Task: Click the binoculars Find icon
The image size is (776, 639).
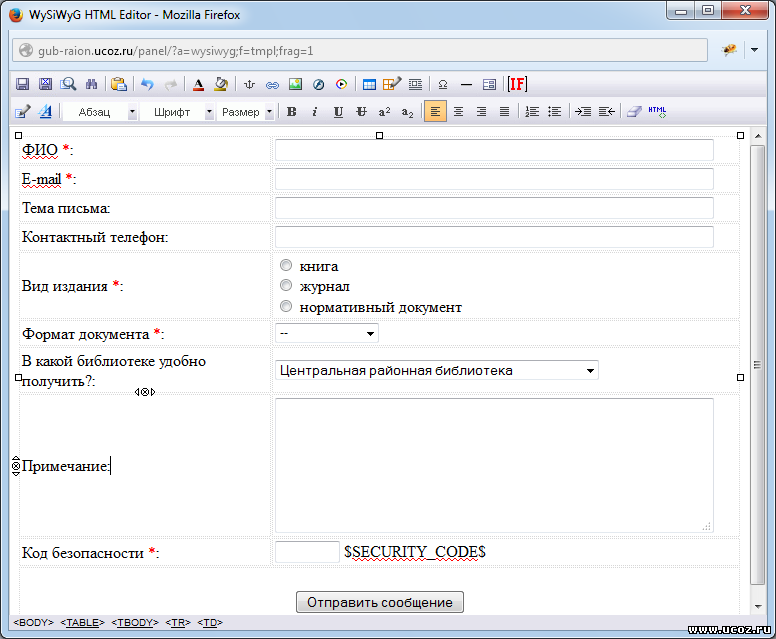Action: pos(92,85)
